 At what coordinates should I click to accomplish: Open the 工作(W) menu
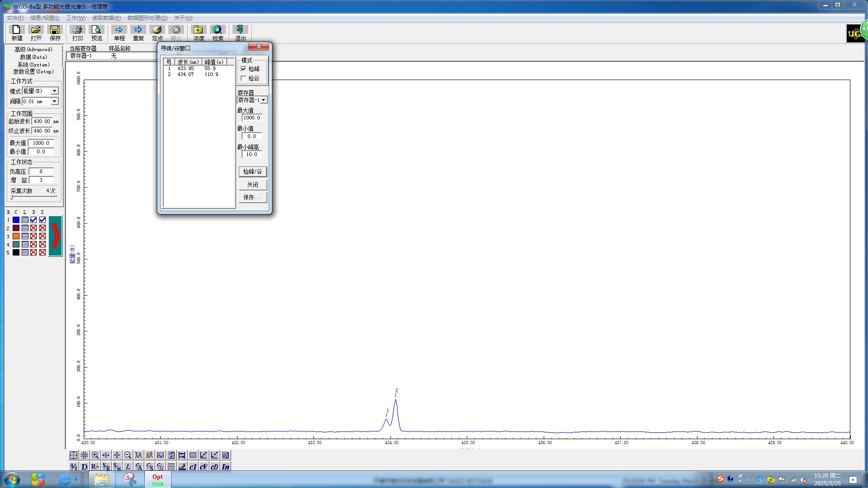(x=76, y=18)
